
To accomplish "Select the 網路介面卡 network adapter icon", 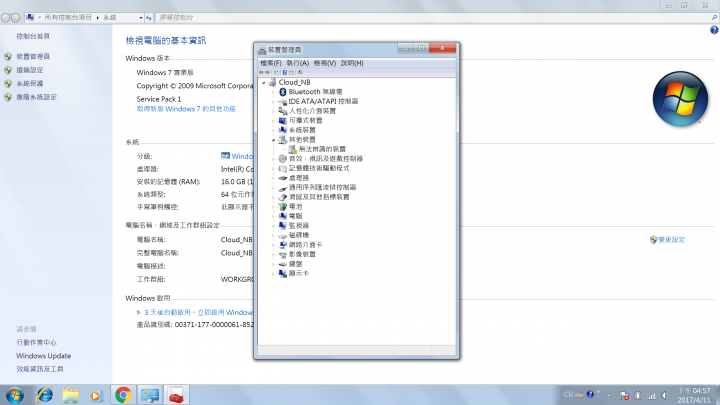I will coord(283,245).
